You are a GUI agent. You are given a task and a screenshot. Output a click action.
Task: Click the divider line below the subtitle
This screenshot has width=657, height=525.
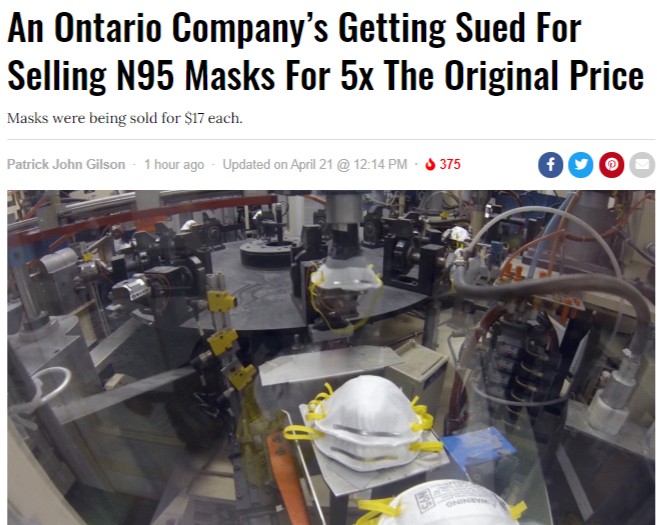click(x=331, y=140)
